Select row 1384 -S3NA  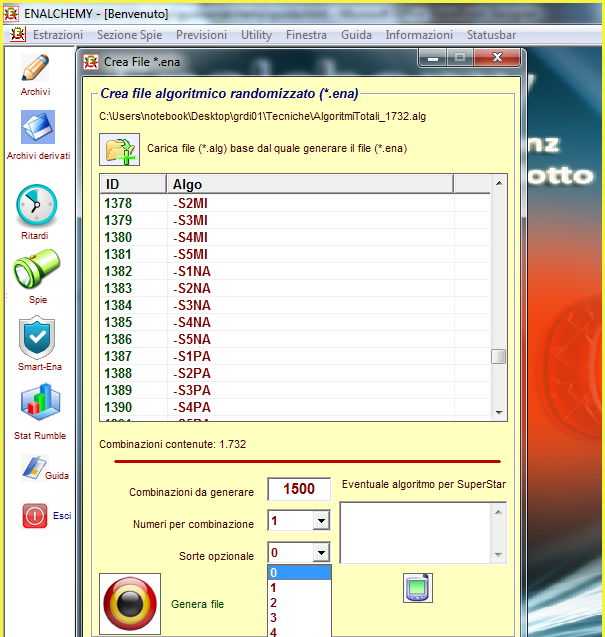coord(295,305)
